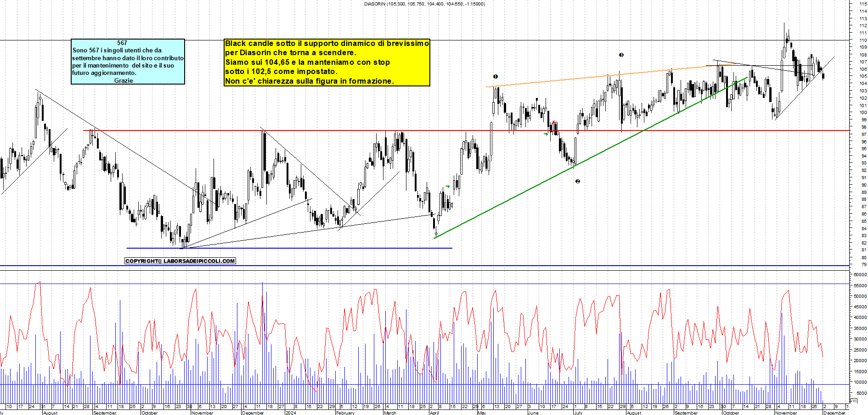868x415 pixels.
Task: Click the 60000 volume scale label
Action: click(x=860, y=274)
